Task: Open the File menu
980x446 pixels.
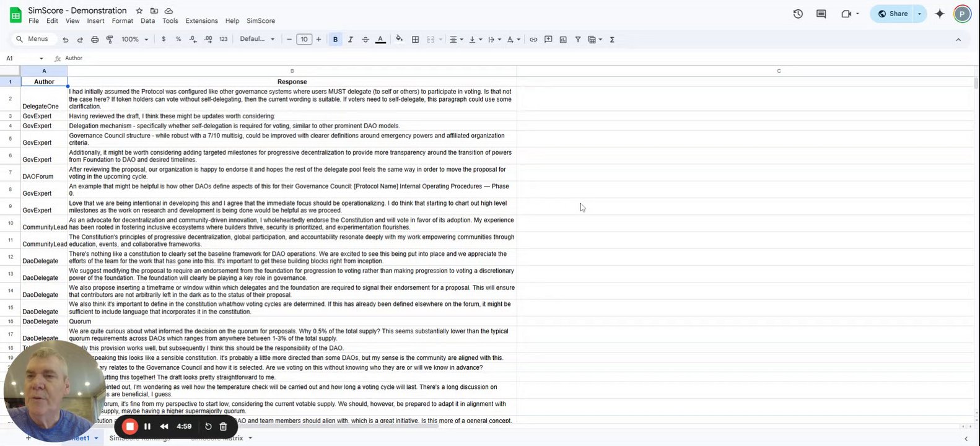Action: (x=33, y=20)
